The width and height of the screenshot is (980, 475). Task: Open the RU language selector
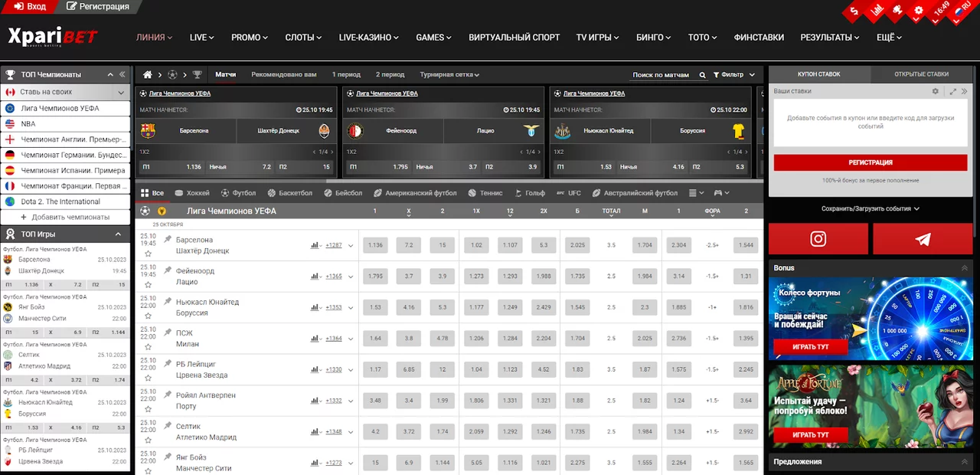click(962, 11)
